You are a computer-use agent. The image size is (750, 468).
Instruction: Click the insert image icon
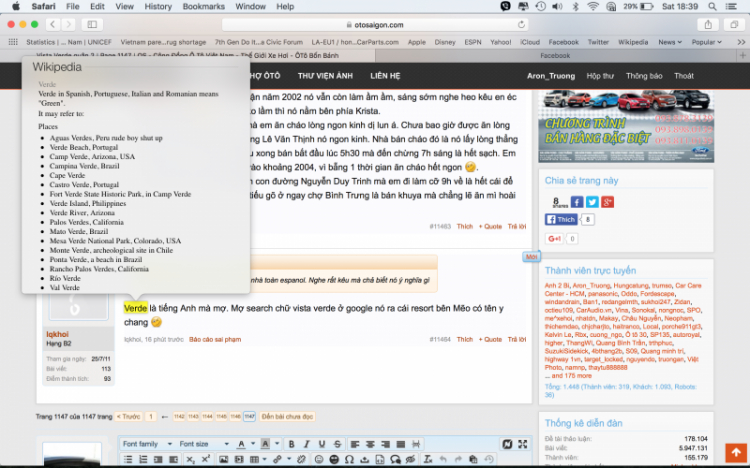(223, 459)
